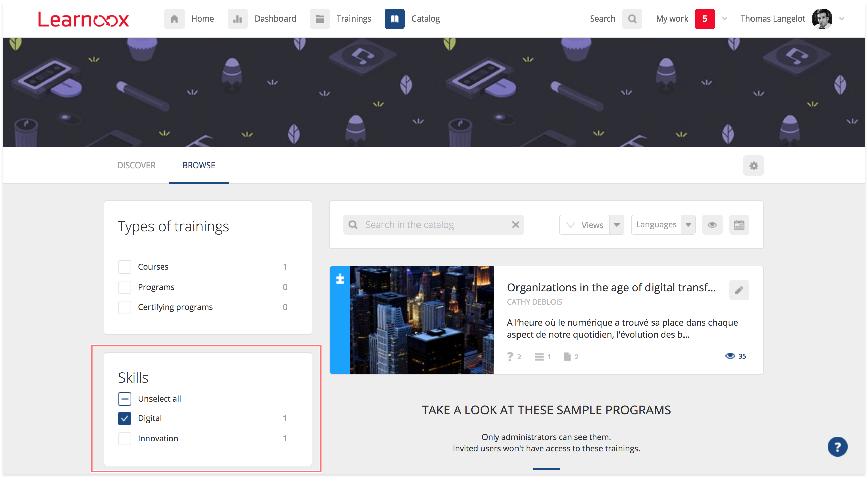Viewport: 868px width, 477px height.
Task: Click the Home house icon
Action: [x=174, y=19]
